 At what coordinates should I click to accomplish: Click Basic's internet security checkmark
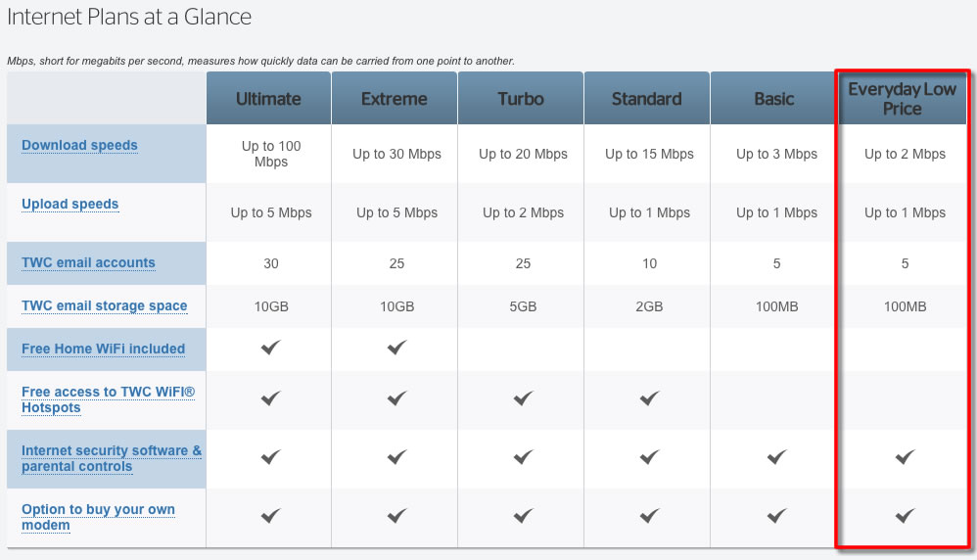coord(776,457)
